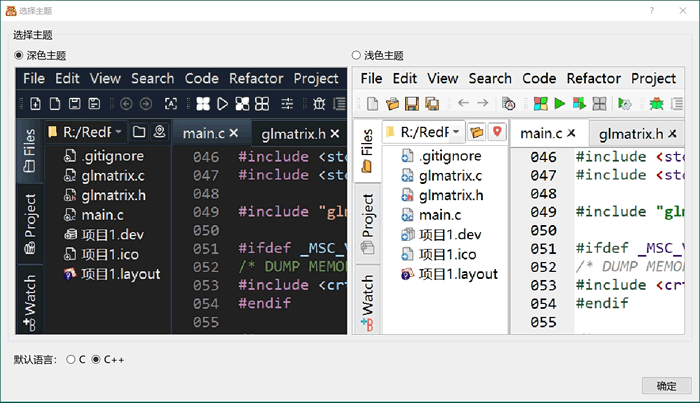Screen dimensions: 700x403
Task: Choose C++ as the default language
Action: point(96,359)
